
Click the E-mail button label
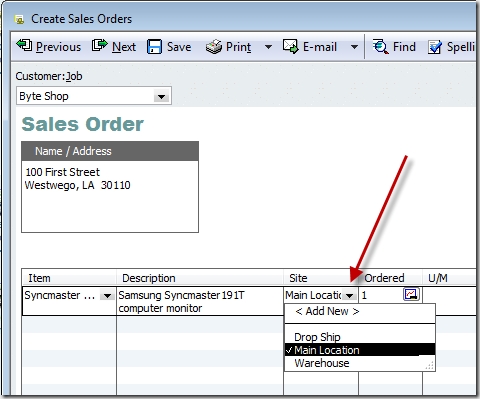pos(320,47)
